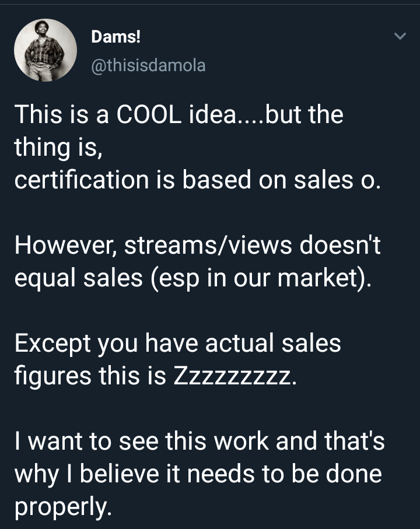Tap the words 'equal sales'
Screen dimensions: 420x529
pos(79,278)
